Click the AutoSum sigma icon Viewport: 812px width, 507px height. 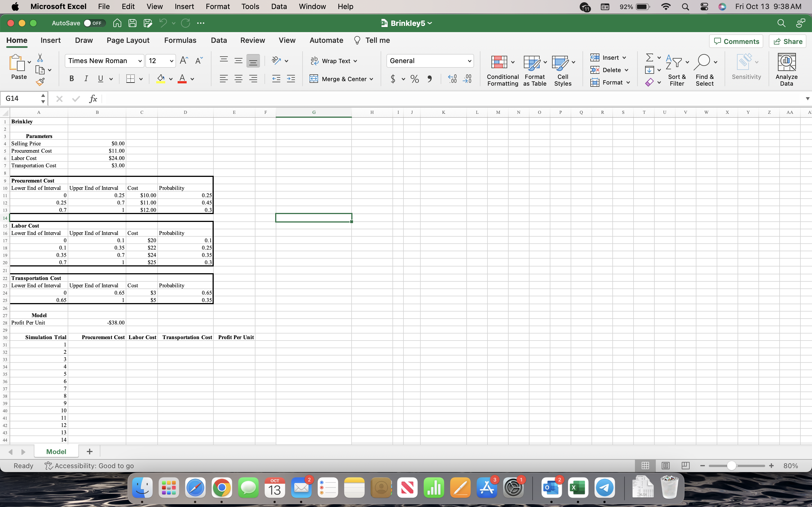point(649,58)
